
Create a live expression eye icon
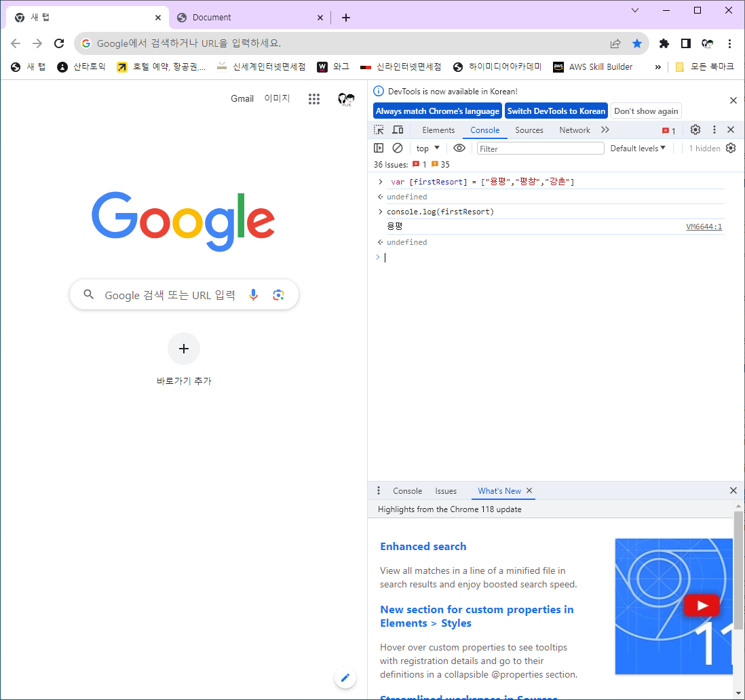459,148
